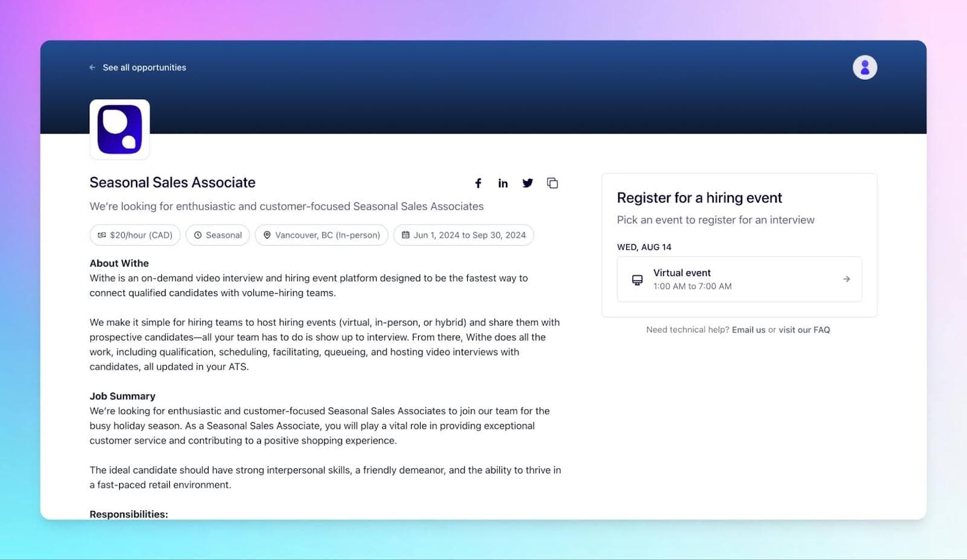The image size is (967, 560).
Task: Open the Email us help link
Action: (748, 330)
